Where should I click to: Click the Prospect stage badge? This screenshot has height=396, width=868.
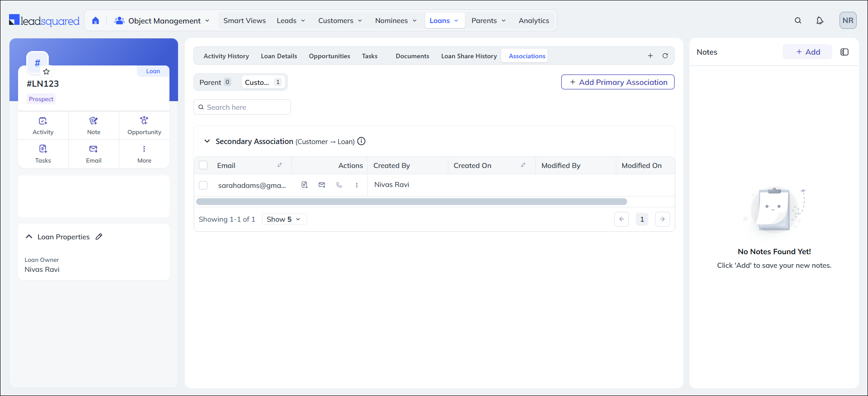41,99
